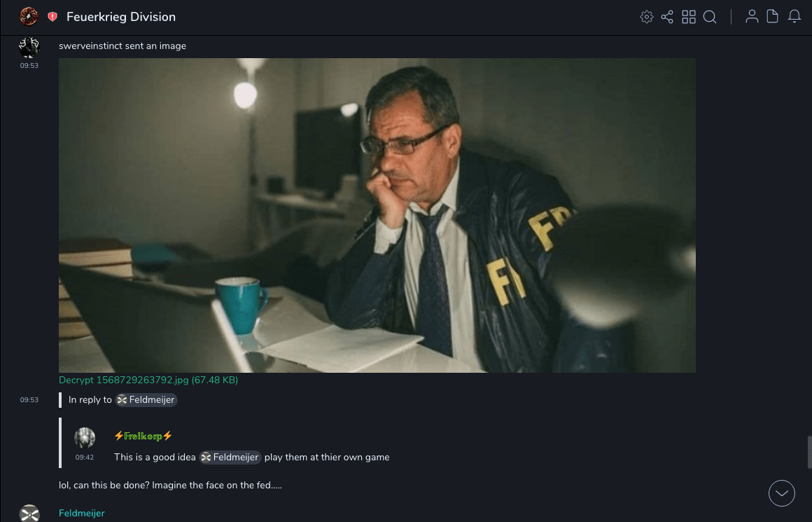Open notifications bell icon

tap(794, 17)
